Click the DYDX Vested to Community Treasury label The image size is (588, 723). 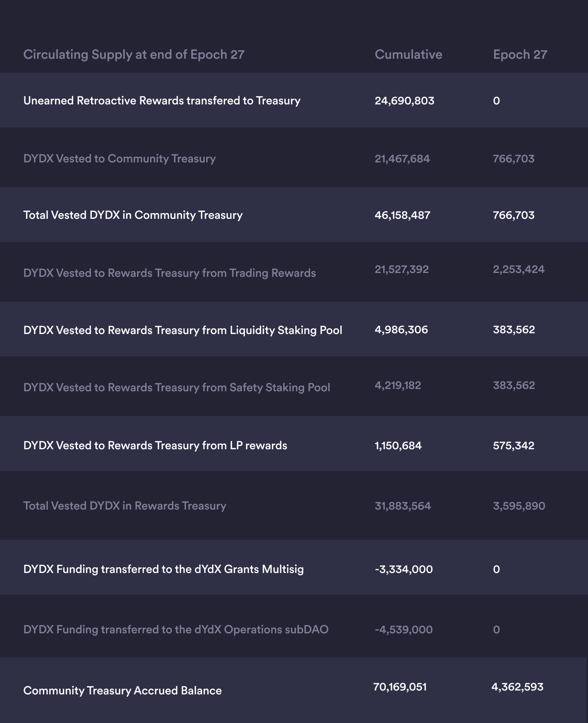tap(119, 159)
